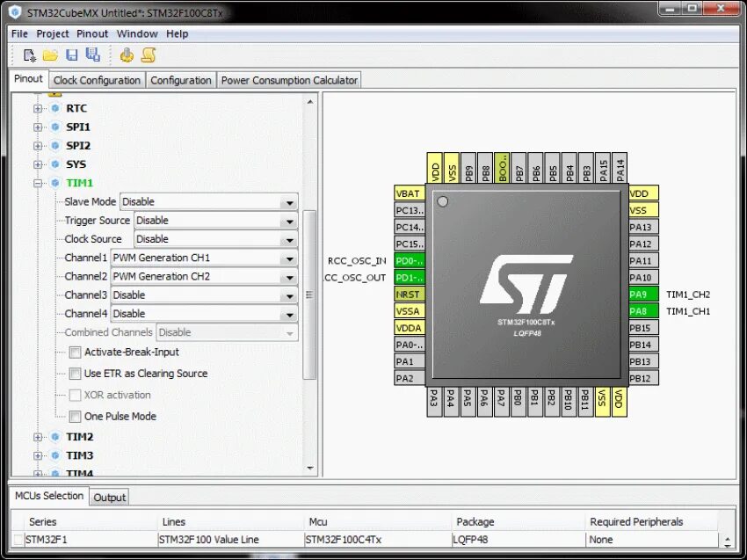The image size is (747, 560).
Task: Click the TIM2 peripheral icon
Action: (x=55, y=437)
